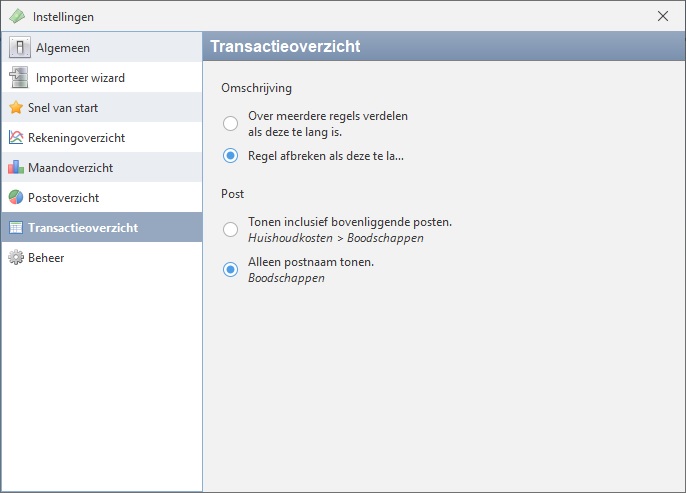Click the Algemeen switch icon

(x=20, y=47)
